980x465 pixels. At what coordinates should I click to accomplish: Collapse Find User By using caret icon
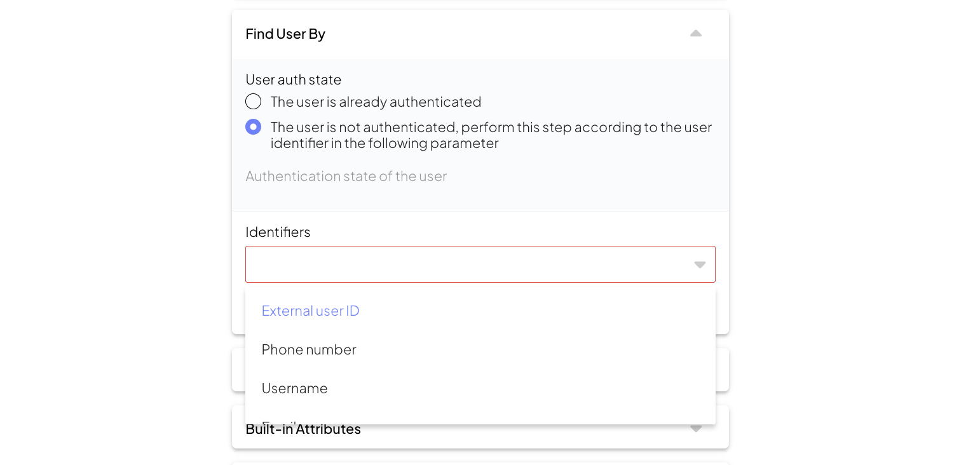[x=696, y=34]
